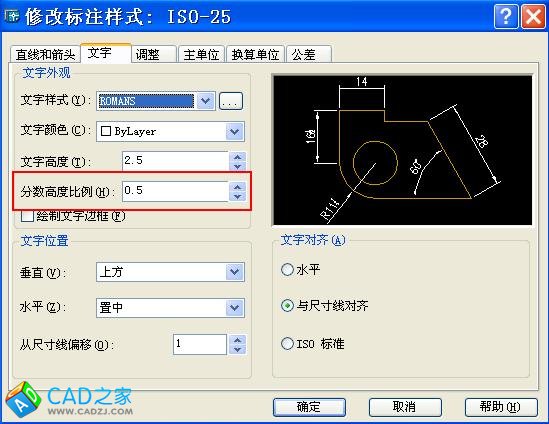This screenshot has width=549, height=424.
Task: Click the help question mark icon in title bar
Action: [x=506, y=16]
